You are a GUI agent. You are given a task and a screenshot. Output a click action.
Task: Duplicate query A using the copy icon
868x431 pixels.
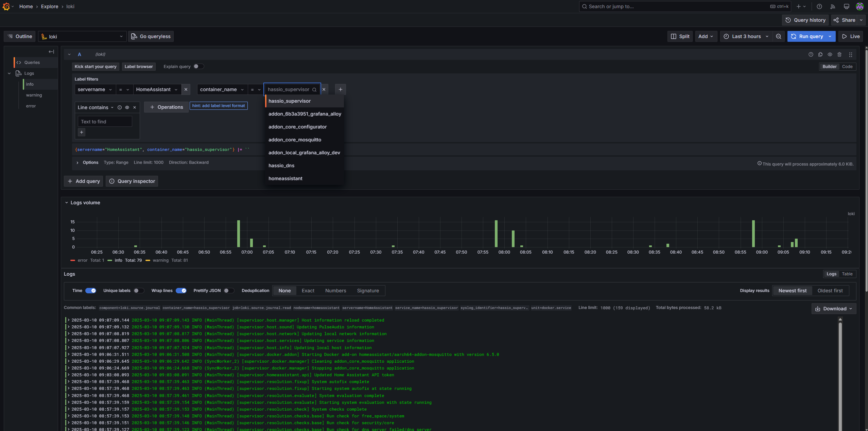click(820, 54)
